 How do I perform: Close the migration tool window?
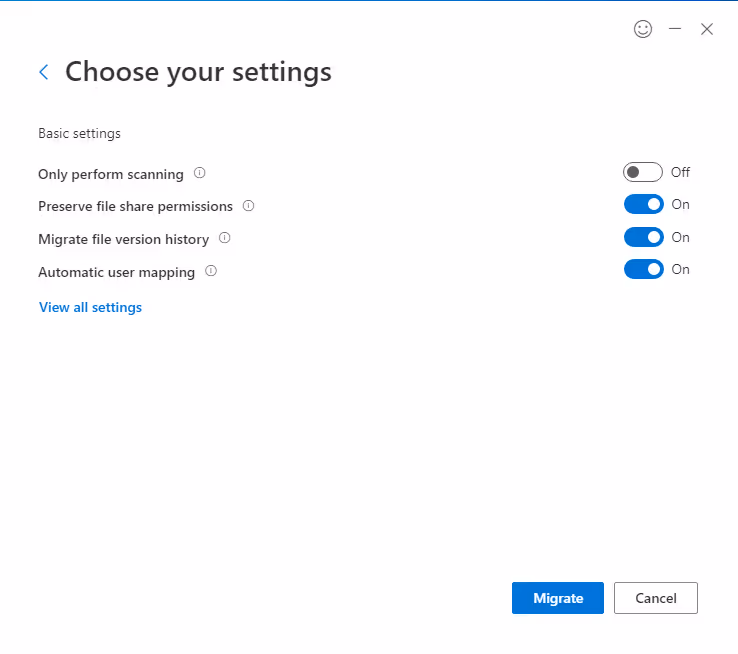[x=706, y=29]
